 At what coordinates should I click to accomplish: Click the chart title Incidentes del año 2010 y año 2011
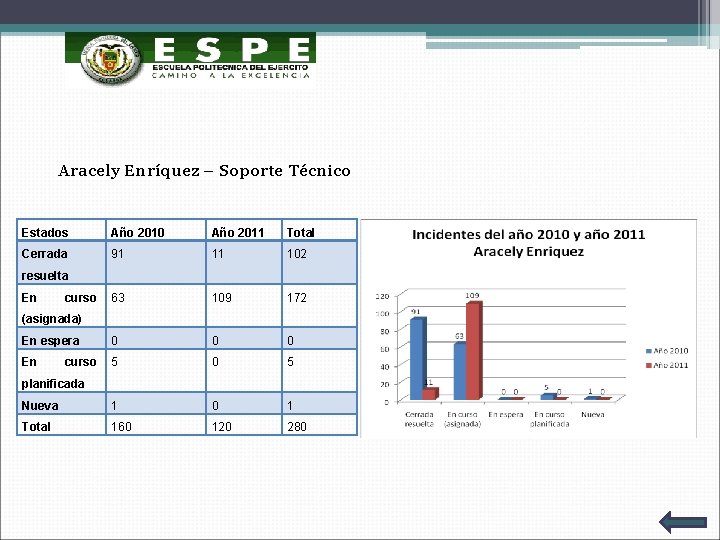coord(529,235)
